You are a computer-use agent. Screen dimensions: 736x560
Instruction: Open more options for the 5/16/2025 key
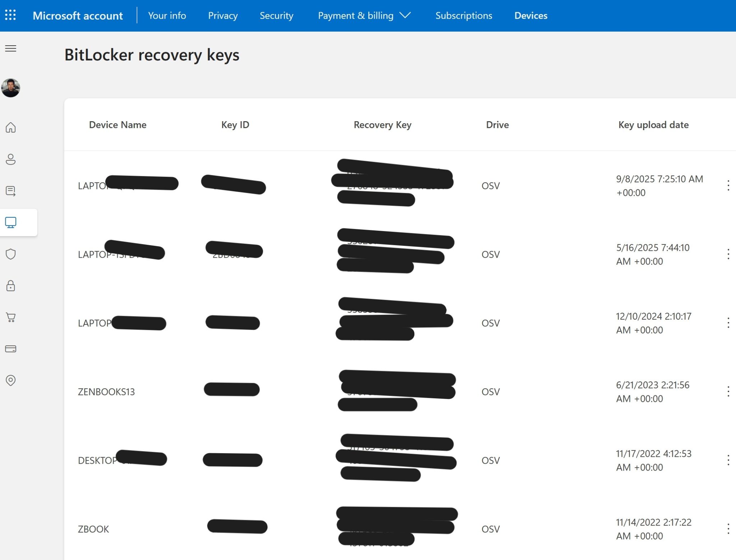(728, 254)
